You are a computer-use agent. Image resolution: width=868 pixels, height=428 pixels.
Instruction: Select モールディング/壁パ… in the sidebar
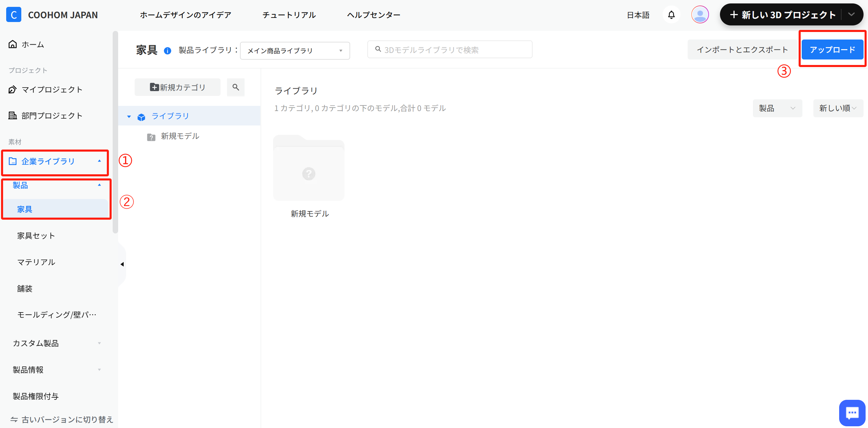tap(57, 315)
